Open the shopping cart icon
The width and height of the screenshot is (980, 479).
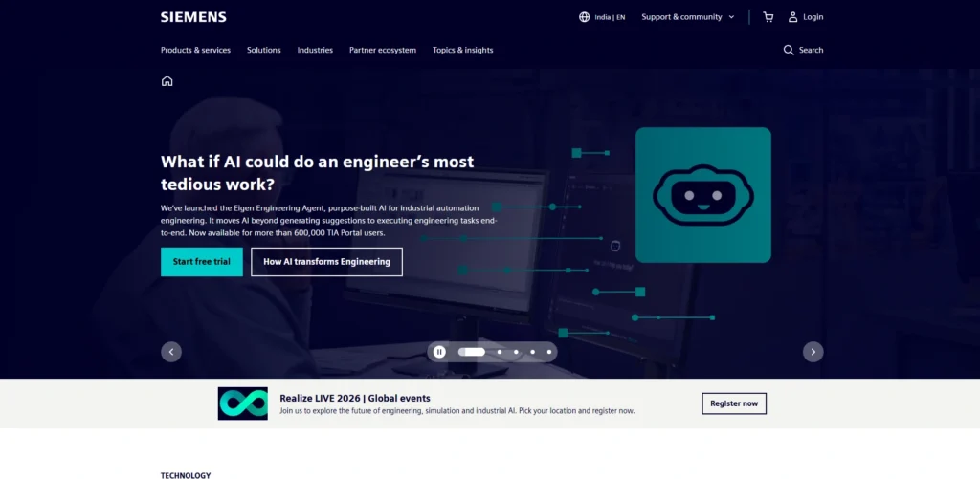768,17
